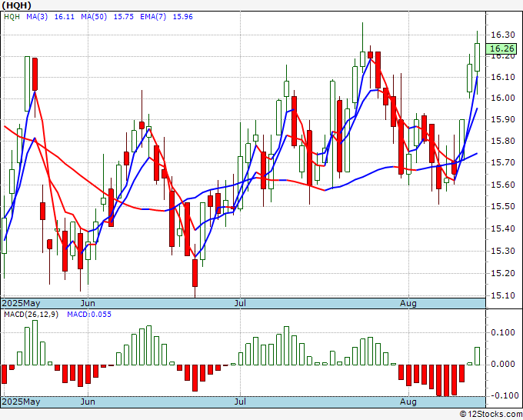Click the 15.10 price axis label

coord(503,295)
